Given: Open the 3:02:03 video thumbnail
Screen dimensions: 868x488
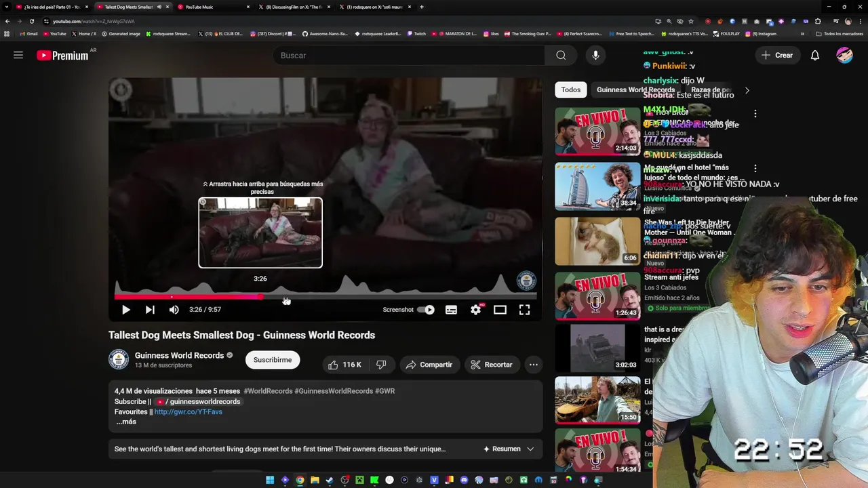Looking at the screenshot, I should click(x=597, y=348).
